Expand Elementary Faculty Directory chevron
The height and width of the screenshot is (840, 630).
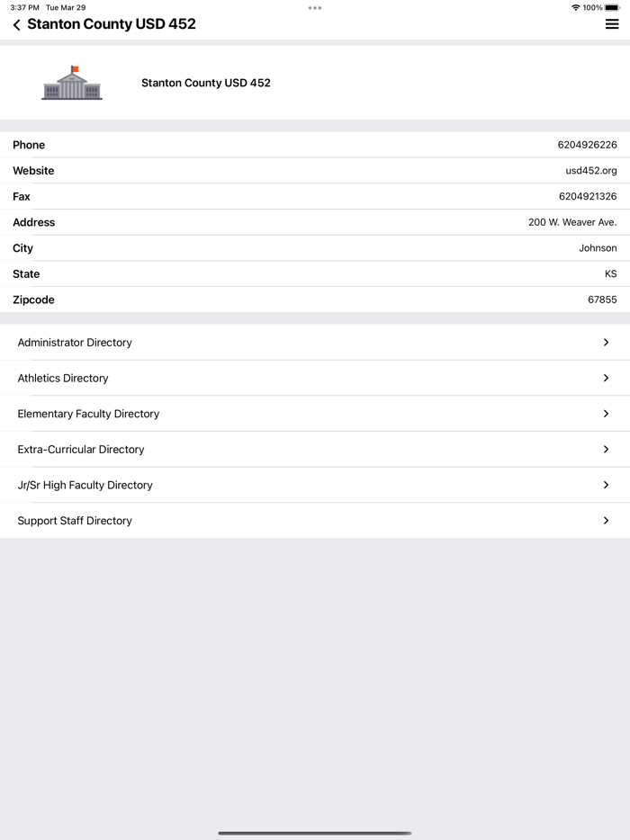606,414
